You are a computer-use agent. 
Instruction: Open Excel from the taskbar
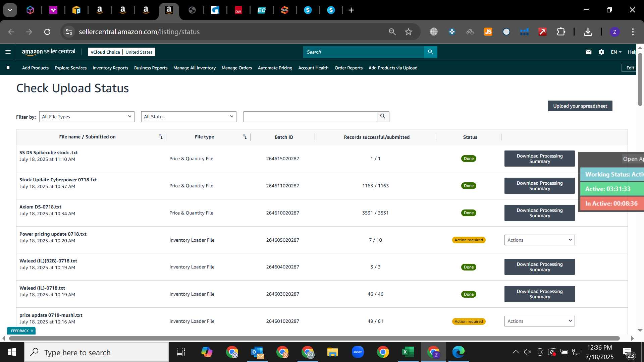coord(408,352)
